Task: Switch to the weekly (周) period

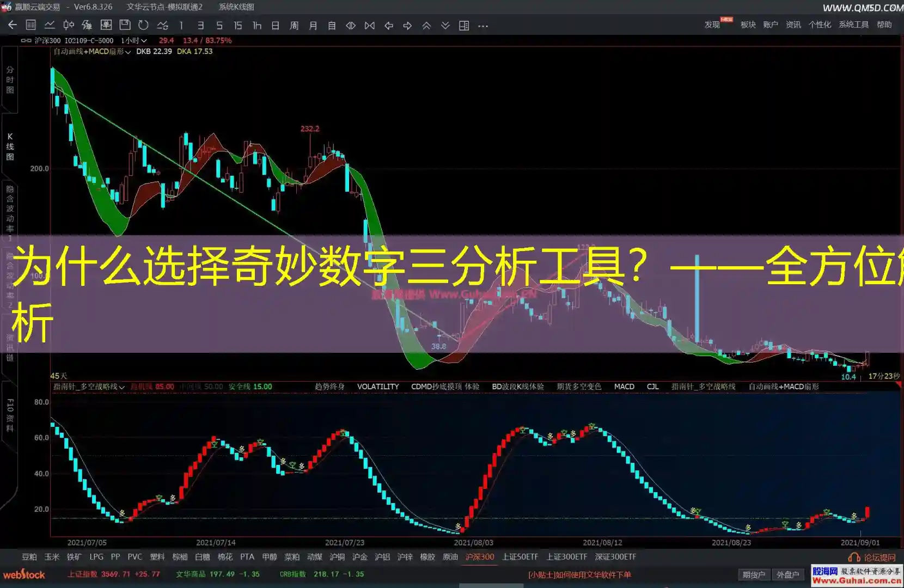Action: (294, 25)
